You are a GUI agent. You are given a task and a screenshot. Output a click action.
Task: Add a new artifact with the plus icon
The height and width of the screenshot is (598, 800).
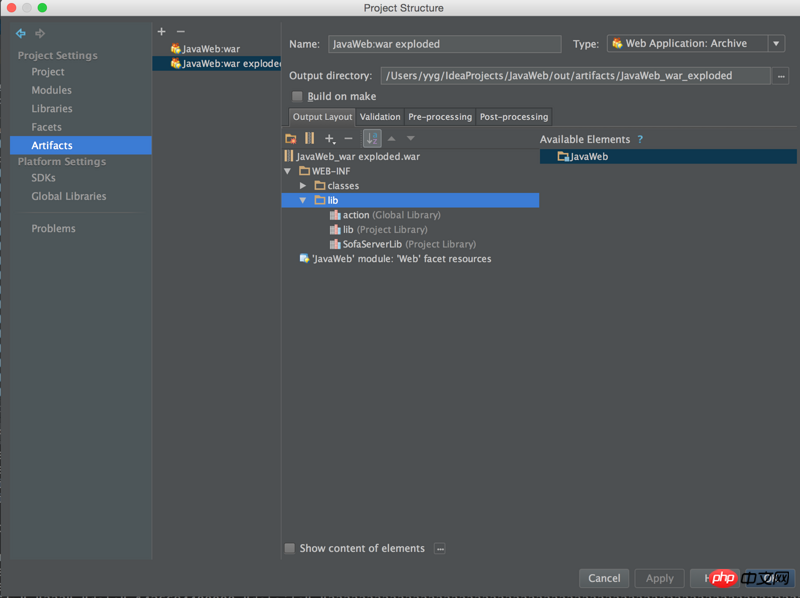pos(161,32)
